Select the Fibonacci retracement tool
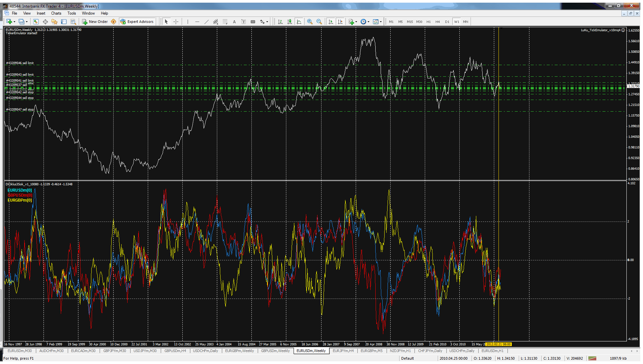This screenshot has height=364, width=643. point(225,22)
